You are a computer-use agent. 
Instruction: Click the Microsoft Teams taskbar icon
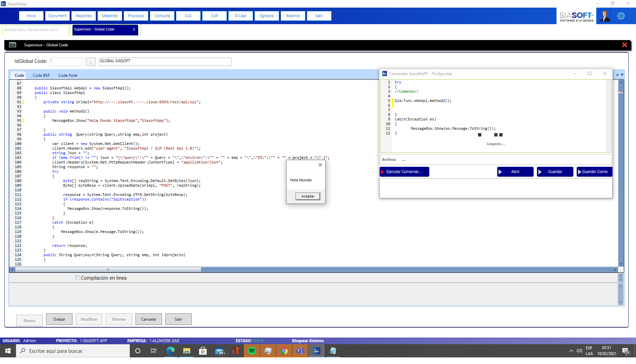click(x=300, y=351)
